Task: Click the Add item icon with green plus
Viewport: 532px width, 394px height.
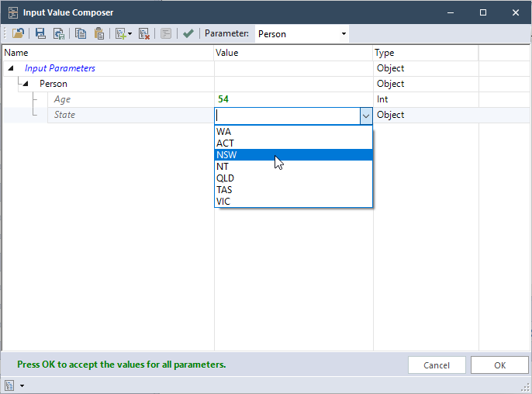Action: (120, 33)
